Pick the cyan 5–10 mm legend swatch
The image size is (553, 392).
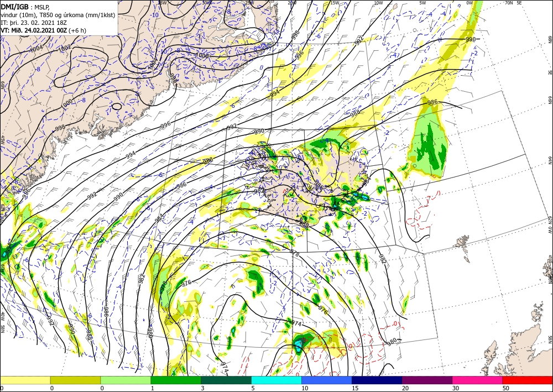pyautogui.click(x=276, y=380)
